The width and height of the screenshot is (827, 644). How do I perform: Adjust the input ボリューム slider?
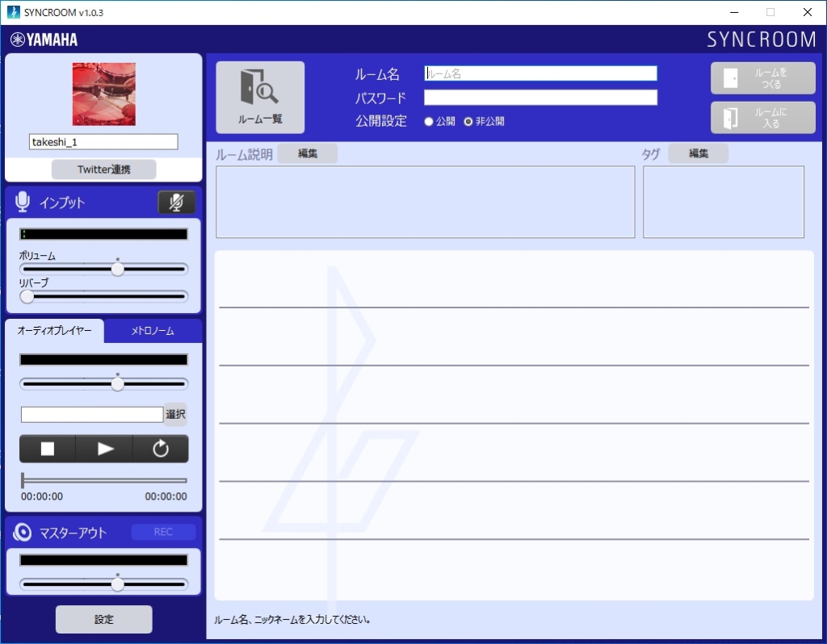pos(104,269)
